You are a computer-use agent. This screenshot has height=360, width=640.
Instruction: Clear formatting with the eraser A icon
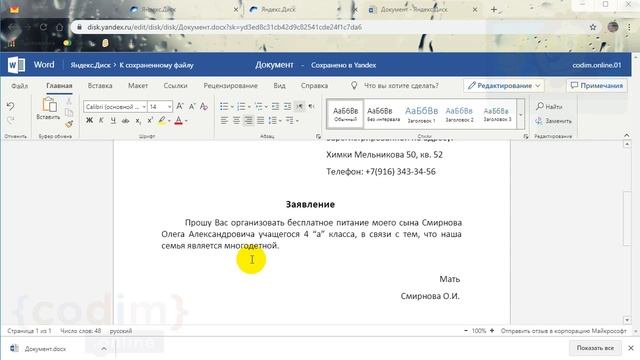tap(204, 107)
